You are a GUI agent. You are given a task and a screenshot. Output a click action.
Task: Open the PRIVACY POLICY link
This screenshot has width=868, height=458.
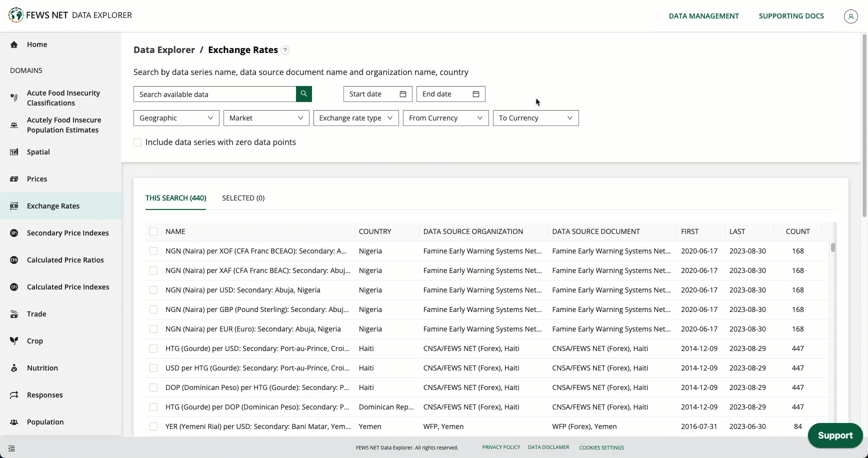pos(501,447)
